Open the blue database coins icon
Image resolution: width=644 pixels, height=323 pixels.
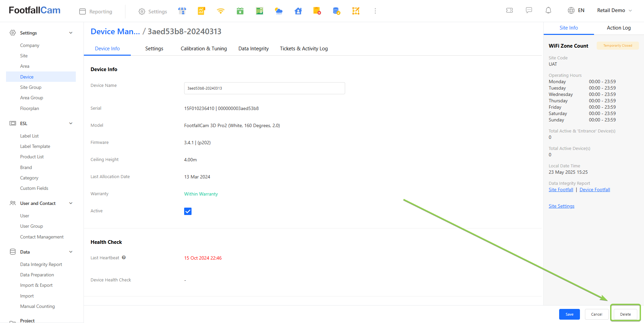(x=336, y=11)
